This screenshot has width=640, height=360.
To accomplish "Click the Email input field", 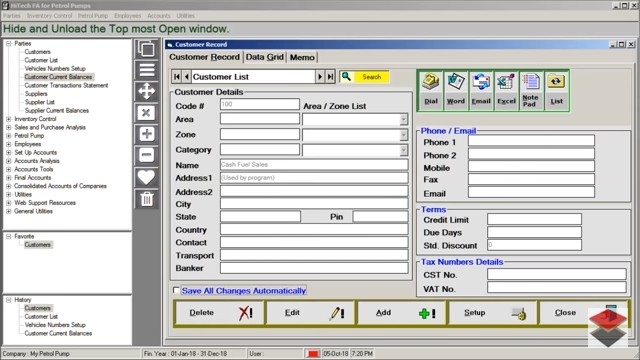I will [531, 193].
